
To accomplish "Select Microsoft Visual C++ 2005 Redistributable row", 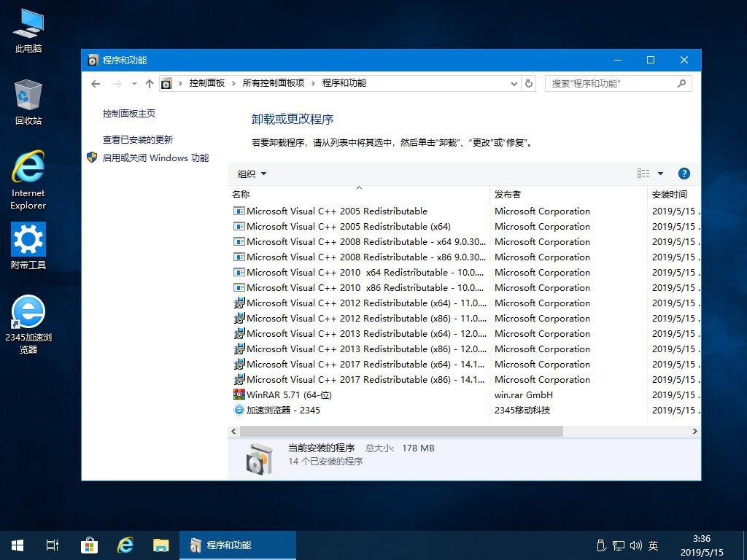I will click(464, 211).
